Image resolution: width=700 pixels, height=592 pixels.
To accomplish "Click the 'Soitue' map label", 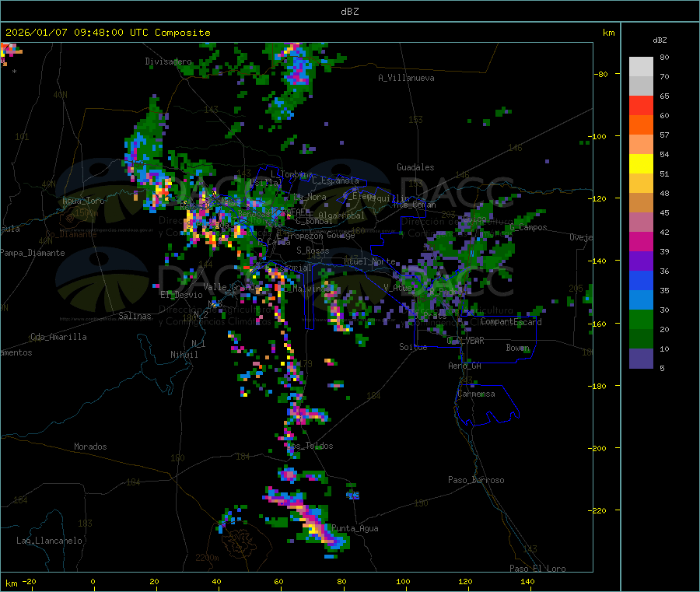I will pos(413,347).
